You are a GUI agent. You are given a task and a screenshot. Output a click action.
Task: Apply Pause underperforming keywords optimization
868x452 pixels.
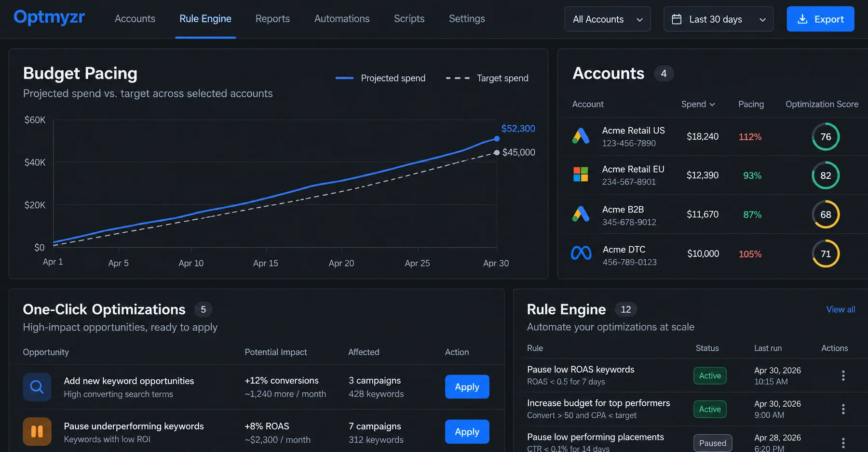[x=467, y=432]
